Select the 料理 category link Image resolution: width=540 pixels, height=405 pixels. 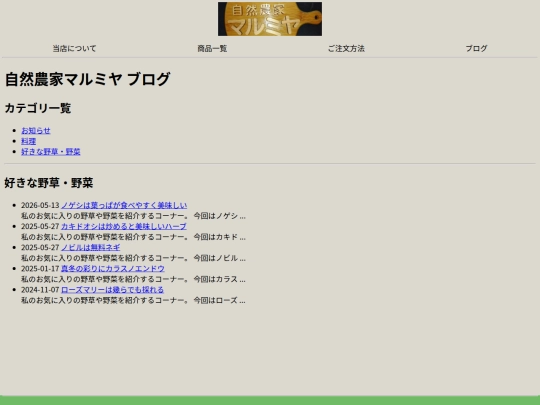(x=29, y=141)
